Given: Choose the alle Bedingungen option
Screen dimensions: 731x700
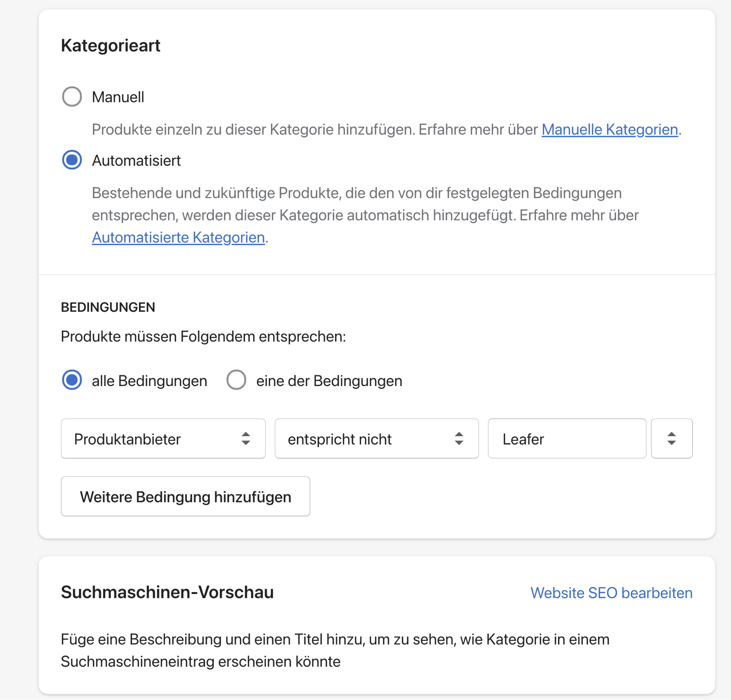Looking at the screenshot, I should (x=72, y=380).
